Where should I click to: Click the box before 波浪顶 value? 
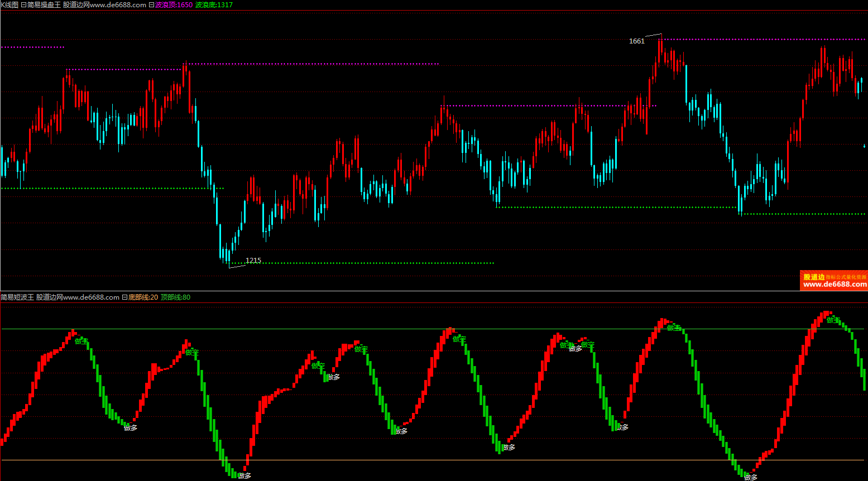(151, 5)
